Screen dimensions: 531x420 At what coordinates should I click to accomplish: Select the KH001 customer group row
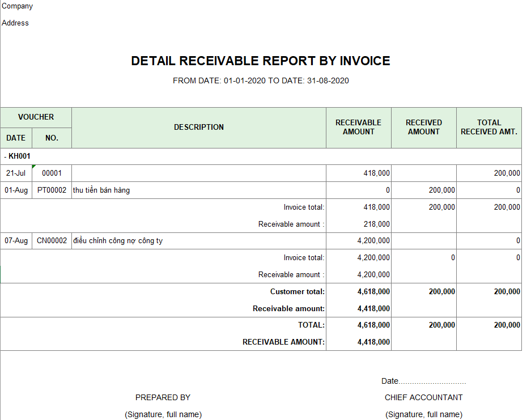(x=19, y=156)
